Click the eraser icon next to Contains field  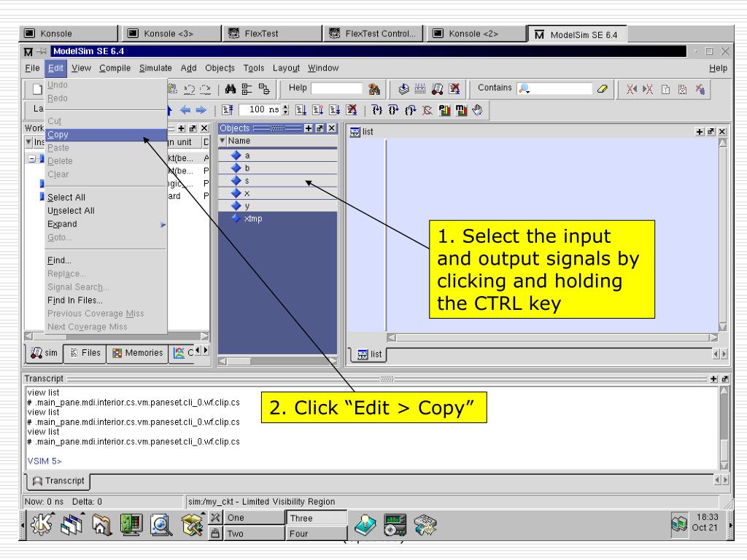tap(602, 88)
